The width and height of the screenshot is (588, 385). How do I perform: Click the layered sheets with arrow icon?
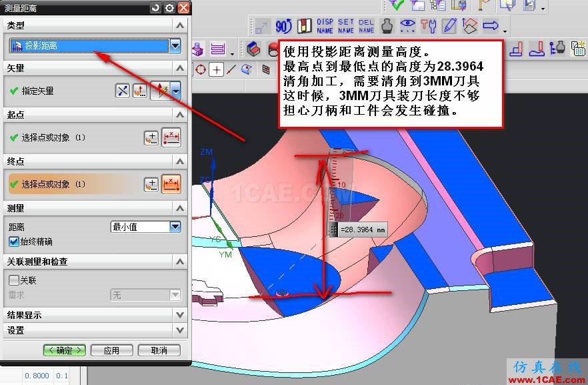pos(469,26)
